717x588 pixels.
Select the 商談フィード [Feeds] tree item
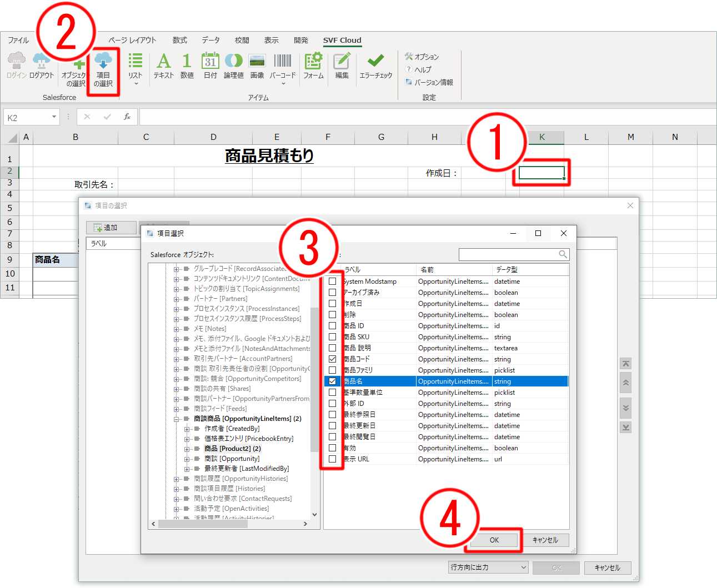pyautogui.click(x=220, y=409)
